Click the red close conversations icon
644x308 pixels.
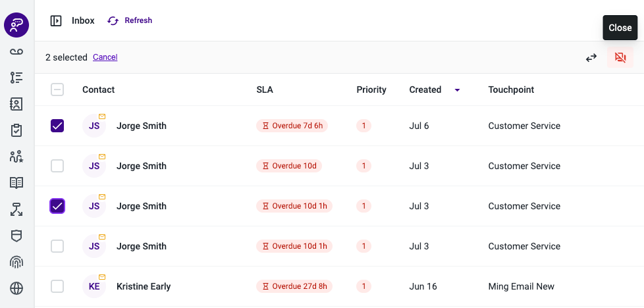620,57
